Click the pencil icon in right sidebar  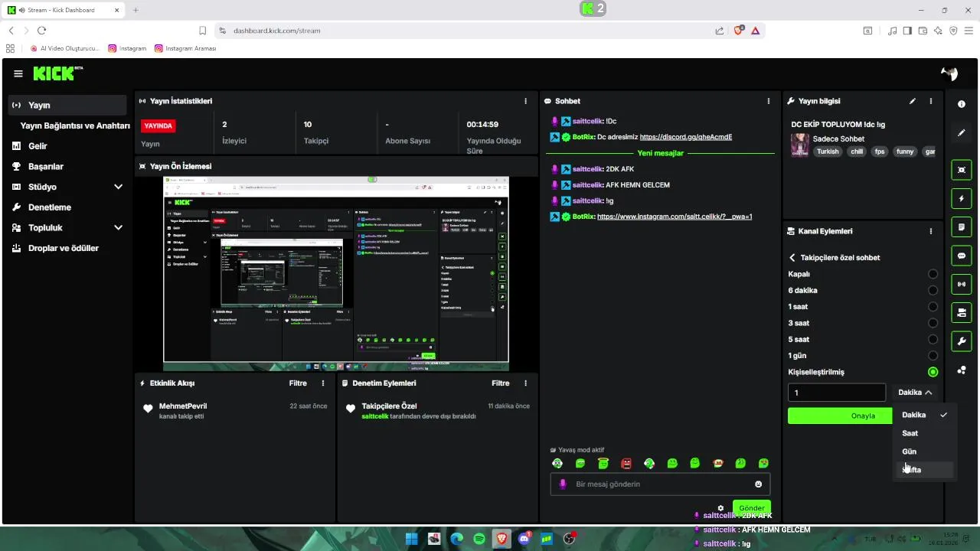[x=962, y=133]
